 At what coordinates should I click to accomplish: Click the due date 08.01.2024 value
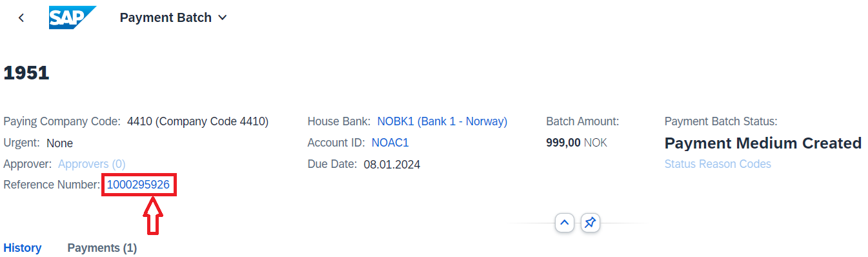pyautogui.click(x=392, y=165)
